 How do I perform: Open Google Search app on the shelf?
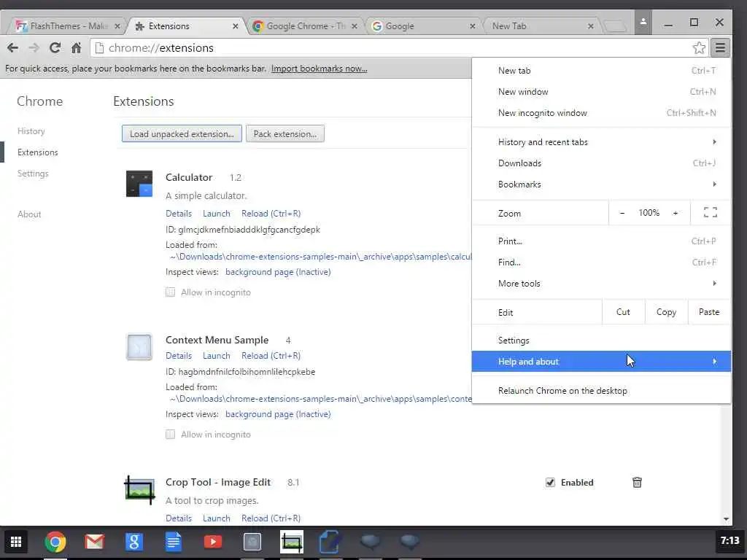point(134,542)
